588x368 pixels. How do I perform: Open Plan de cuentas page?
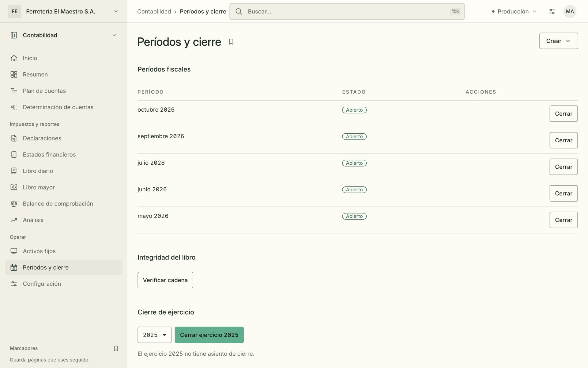pyautogui.click(x=64, y=91)
